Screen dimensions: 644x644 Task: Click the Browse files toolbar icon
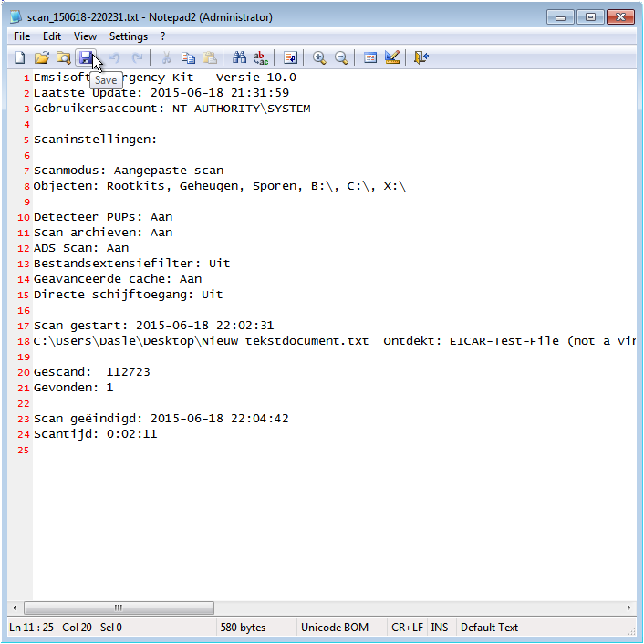click(x=63, y=57)
